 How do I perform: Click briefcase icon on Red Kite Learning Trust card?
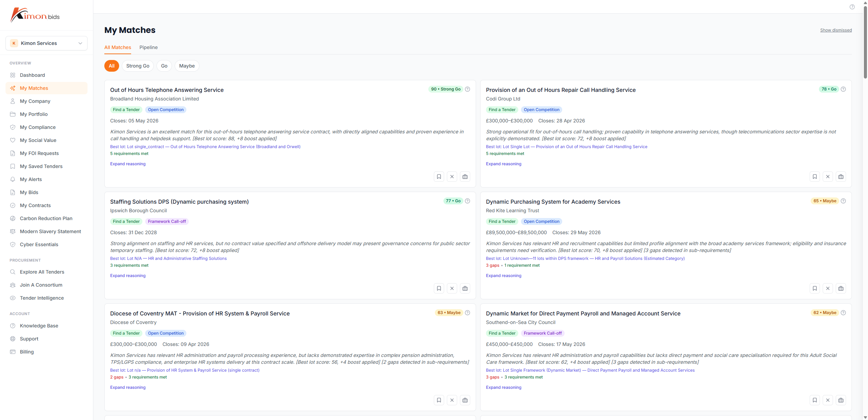tap(841, 288)
